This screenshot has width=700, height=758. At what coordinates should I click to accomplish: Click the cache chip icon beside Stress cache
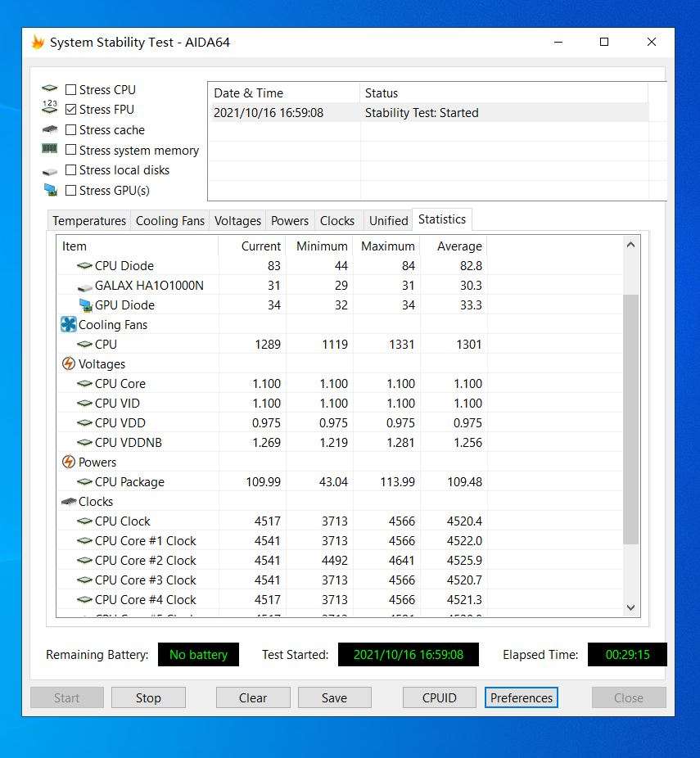tap(49, 129)
